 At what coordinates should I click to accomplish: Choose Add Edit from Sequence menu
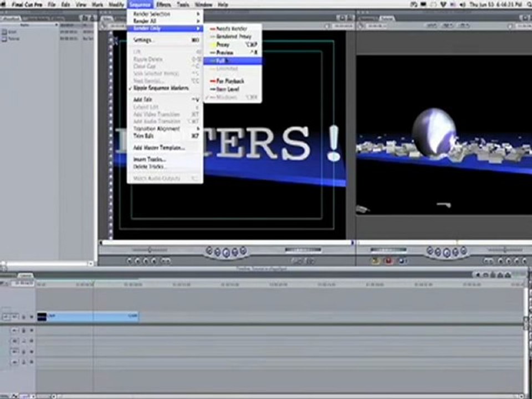tap(165, 99)
